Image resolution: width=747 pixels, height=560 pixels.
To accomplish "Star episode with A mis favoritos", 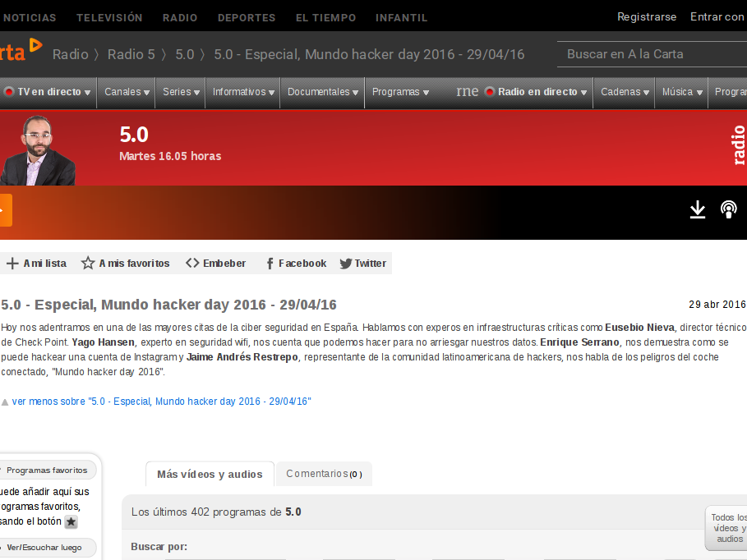I will pos(125,264).
